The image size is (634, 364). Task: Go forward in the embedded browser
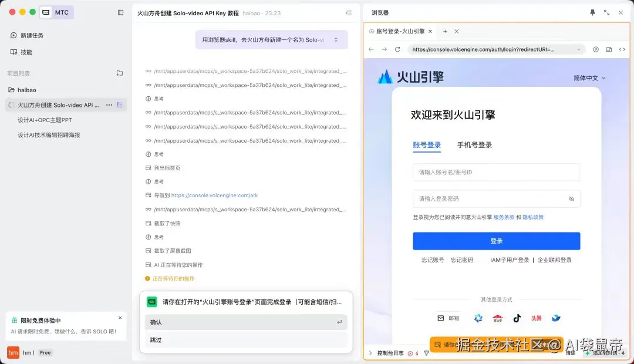tap(384, 49)
